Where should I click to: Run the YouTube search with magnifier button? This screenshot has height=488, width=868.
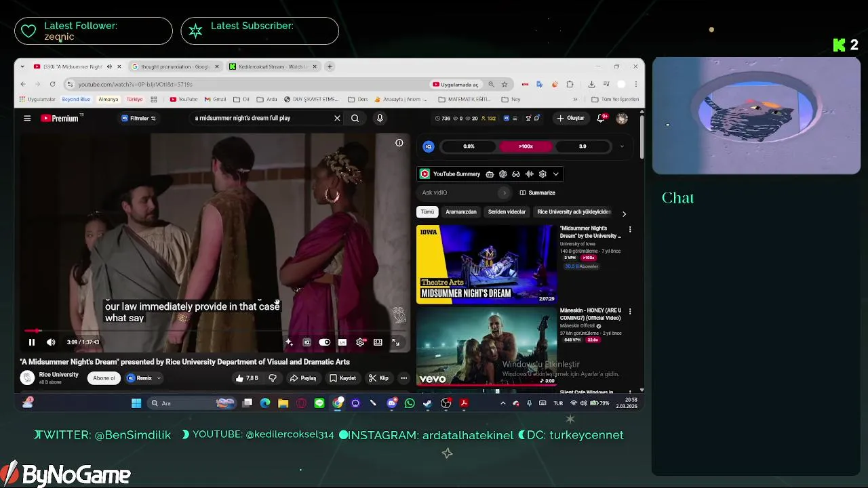tap(355, 118)
